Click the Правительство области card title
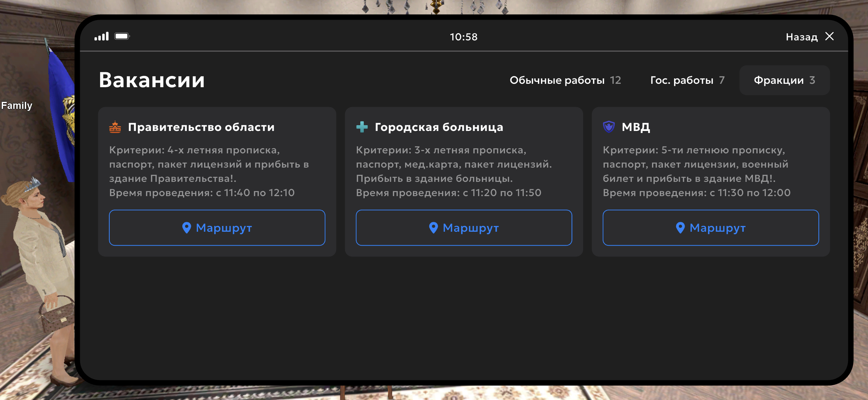 [x=201, y=127]
